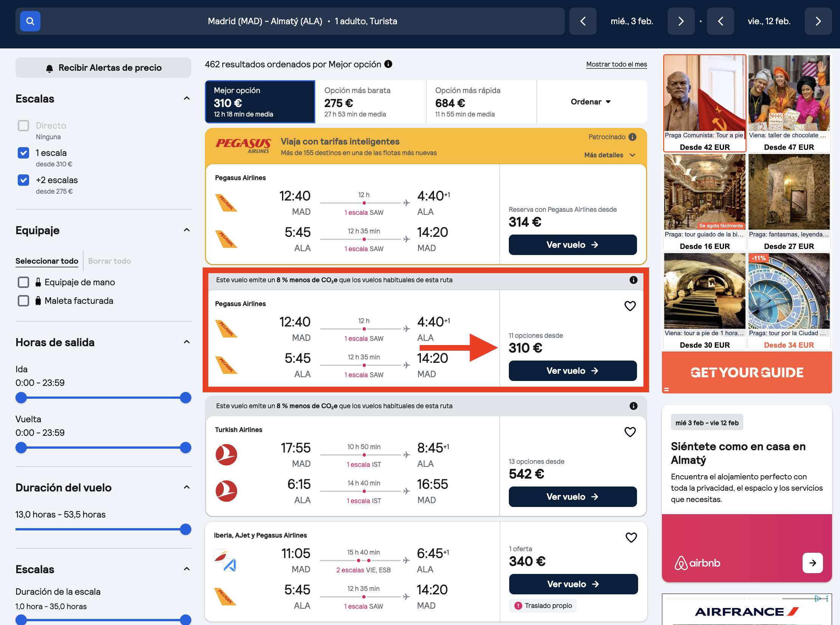Screen dimensions: 840x625
Task: Check Equipaje de mano option
Action: pyautogui.click(x=23, y=282)
